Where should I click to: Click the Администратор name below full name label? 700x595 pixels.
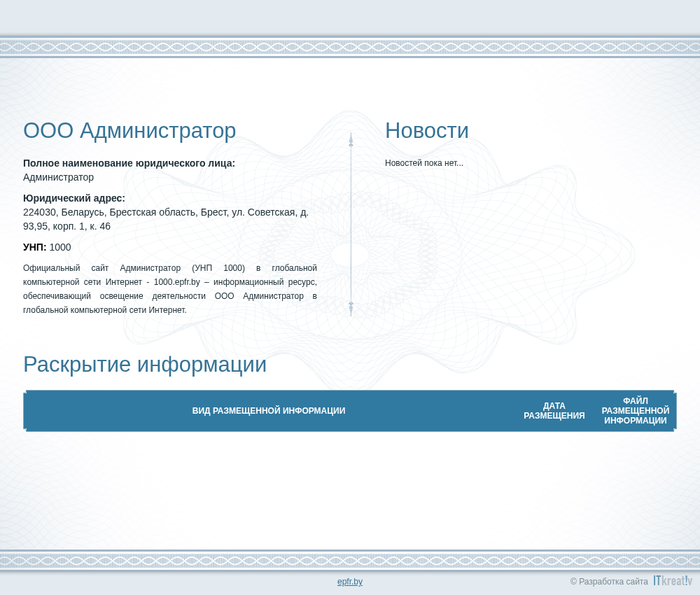59,177
